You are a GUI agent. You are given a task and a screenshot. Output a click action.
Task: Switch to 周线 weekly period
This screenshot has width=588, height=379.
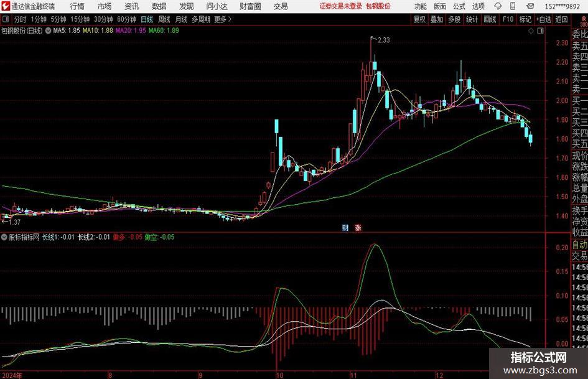[x=164, y=19]
